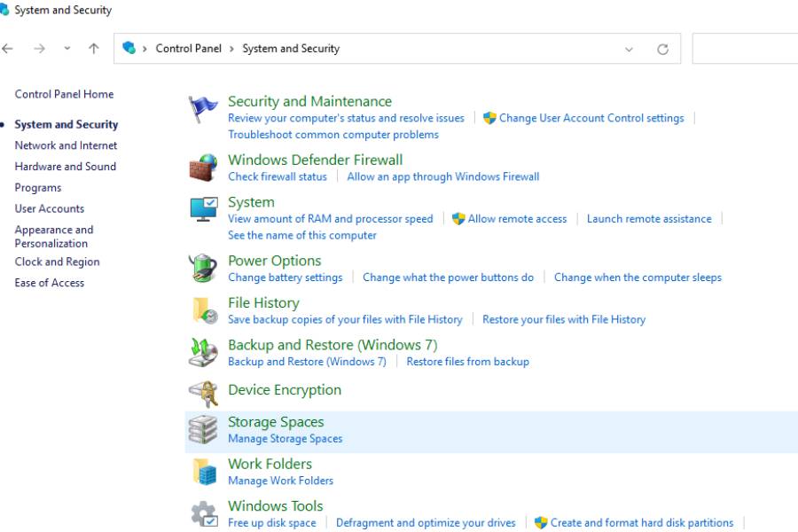Click the System monitor icon
The image size is (798, 532).
[204, 209]
